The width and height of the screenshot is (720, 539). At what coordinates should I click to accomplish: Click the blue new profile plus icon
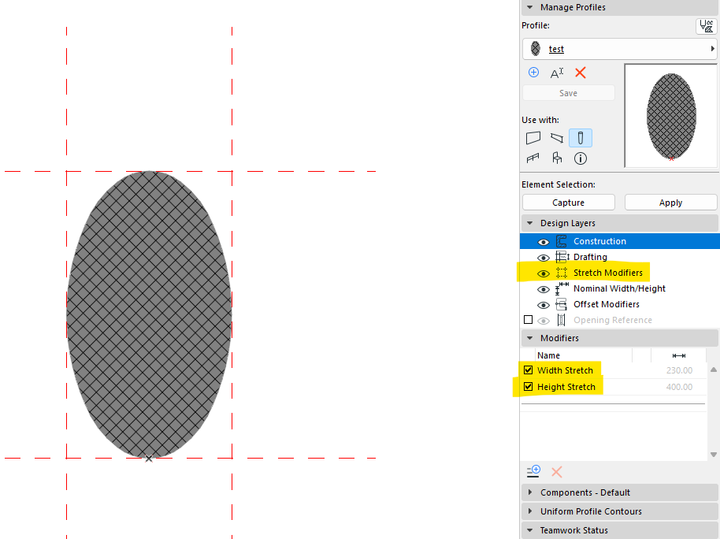coord(533,73)
